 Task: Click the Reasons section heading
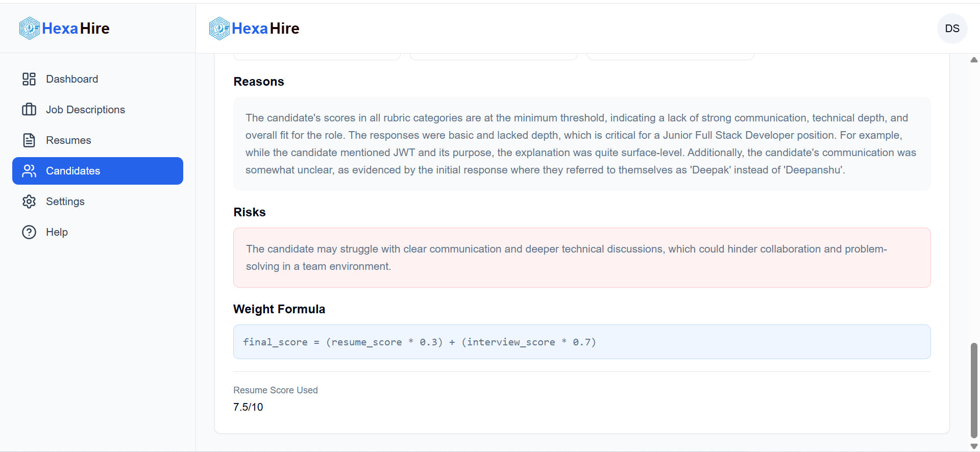coord(258,82)
